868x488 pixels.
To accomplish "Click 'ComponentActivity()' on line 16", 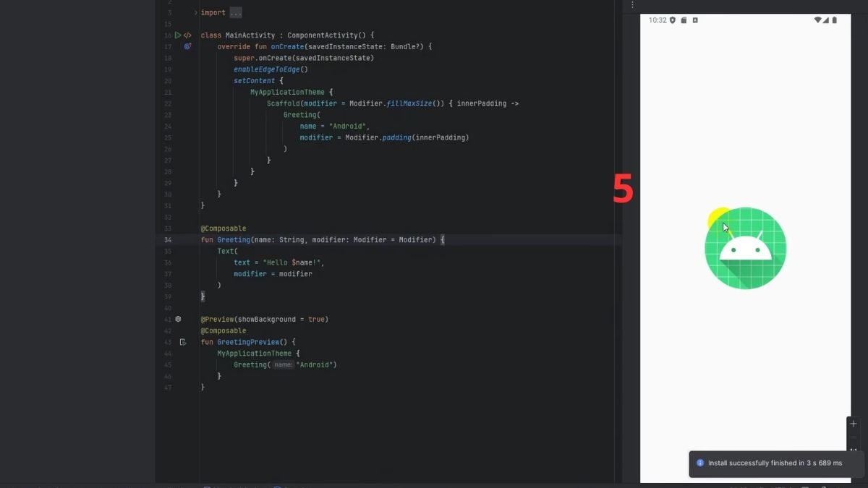I will click(x=326, y=35).
